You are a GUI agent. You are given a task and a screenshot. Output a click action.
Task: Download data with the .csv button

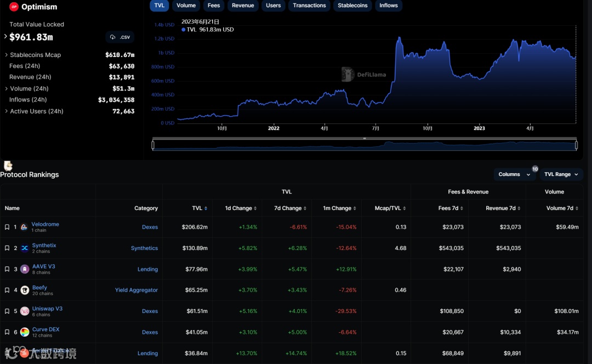[120, 37]
